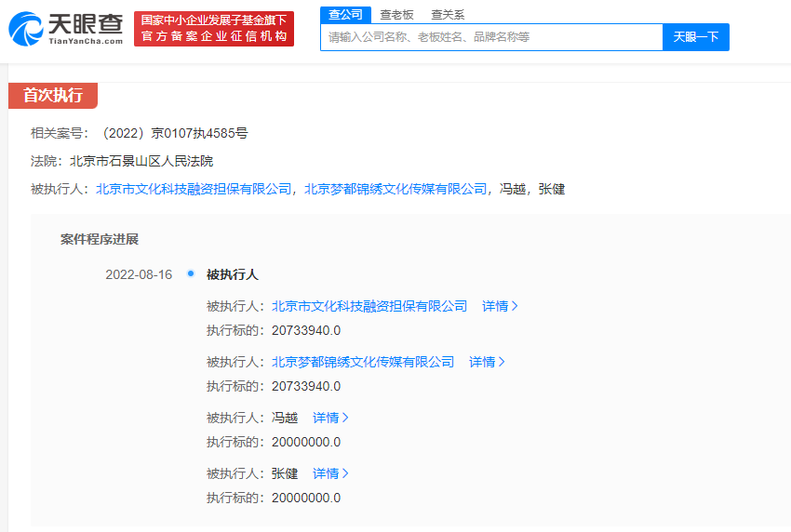Click the 天眼一下 search button
791x532 pixels.
point(696,37)
